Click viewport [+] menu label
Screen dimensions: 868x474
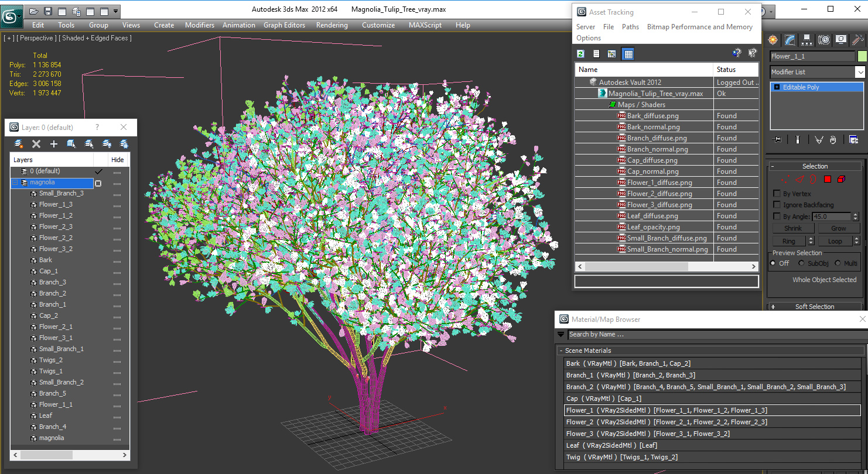[9, 38]
